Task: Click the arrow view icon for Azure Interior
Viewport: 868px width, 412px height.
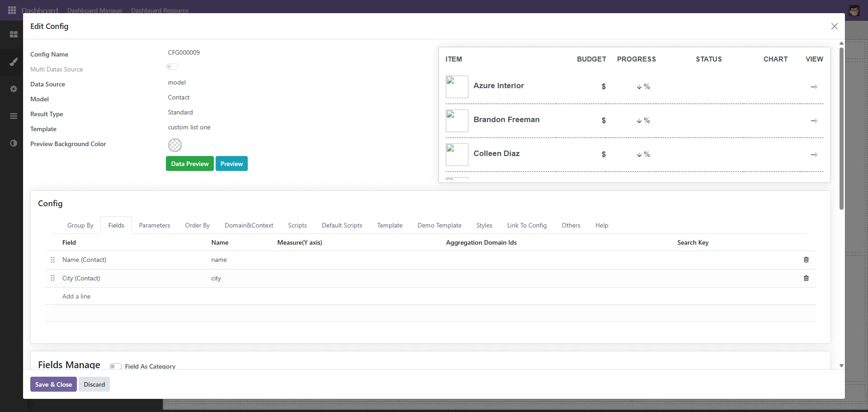Action: click(x=814, y=87)
